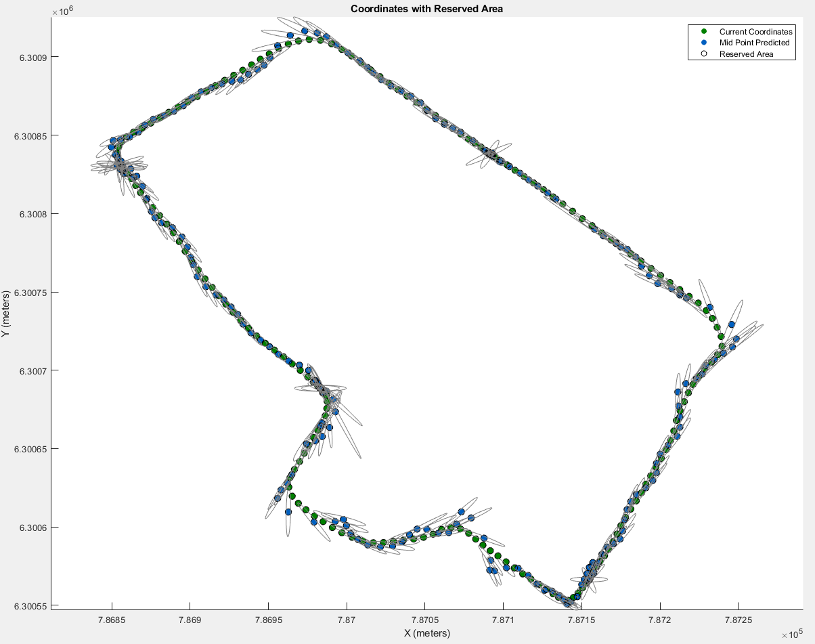Click the x-axis tick label 7.8685
This screenshot has width=815, height=644.
point(112,618)
